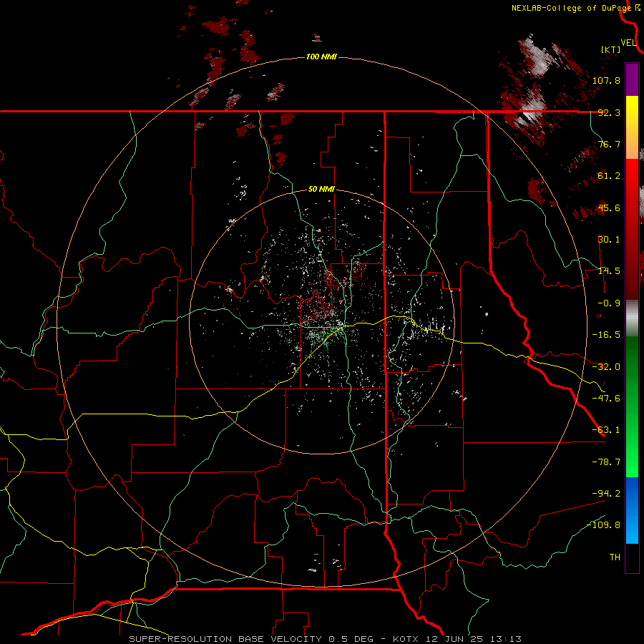Click the "[KT]" units label
The width and height of the screenshot is (644, 644).
610,49
